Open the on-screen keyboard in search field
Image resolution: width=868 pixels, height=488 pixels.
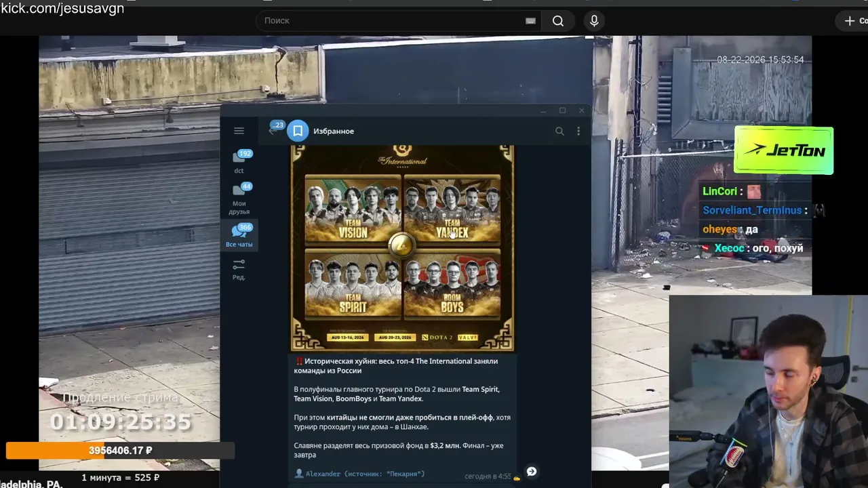coord(530,21)
